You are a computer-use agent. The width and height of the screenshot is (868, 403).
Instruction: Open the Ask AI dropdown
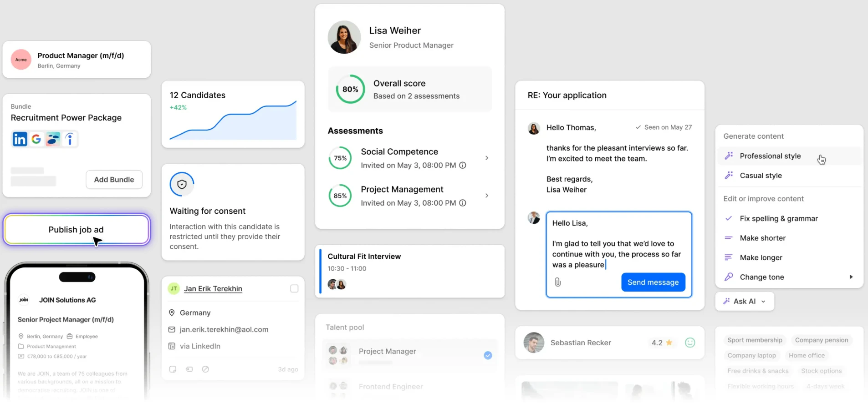click(x=745, y=302)
